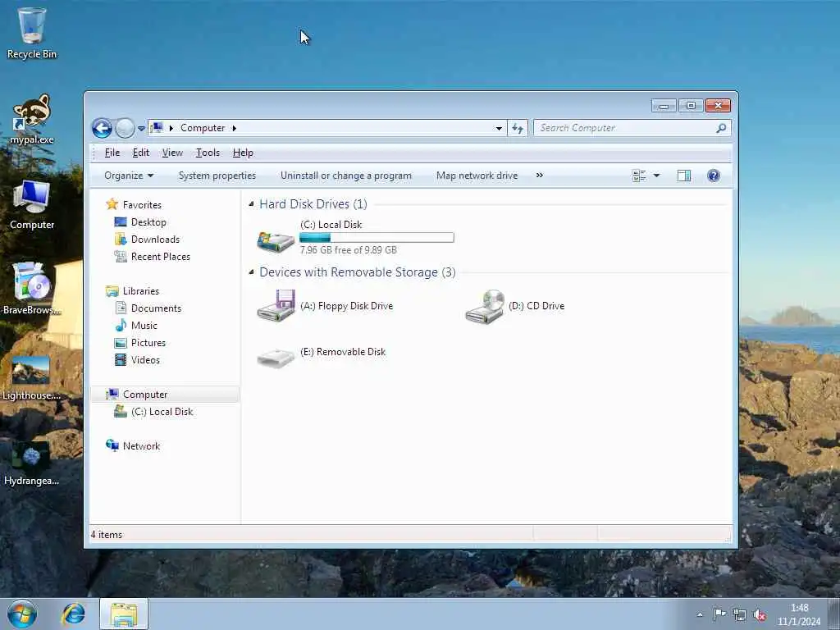This screenshot has height=630, width=840.
Task: Open the address bar history dropdown
Action: 499,129
